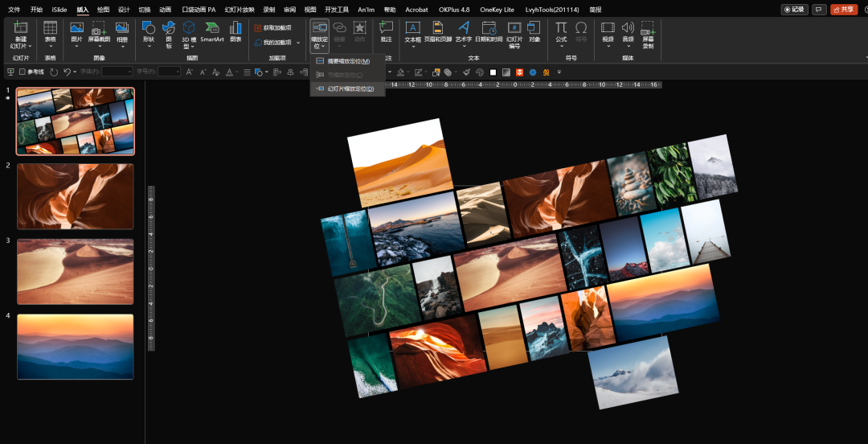
Task: Click the 屏幕截图 screenshot icon
Action: pyautogui.click(x=99, y=27)
